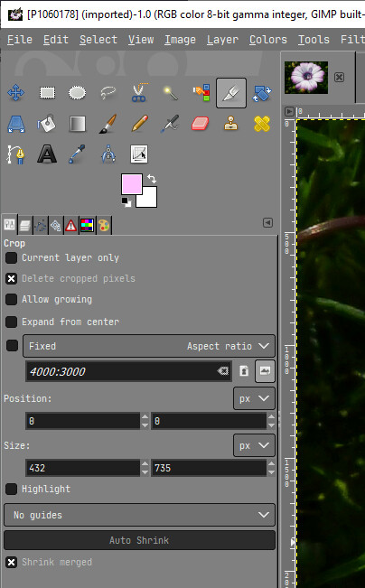365x588 pixels.
Task: Toggle the Allow growing checkbox
Action: pyautogui.click(x=11, y=299)
